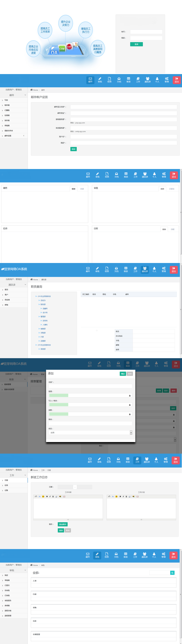Switch to 未读 tab in 邮件 panel
This screenshot has width=182, height=644.
coord(82,189)
